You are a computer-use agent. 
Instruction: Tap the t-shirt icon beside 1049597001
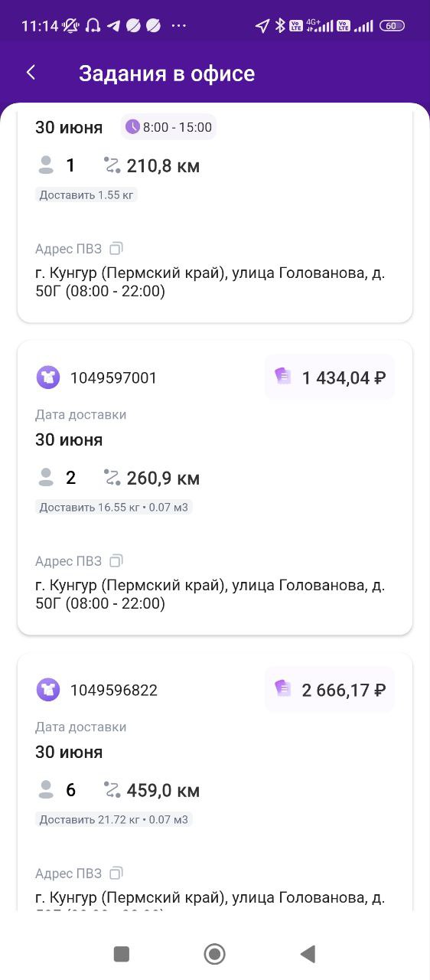point(48,377)
